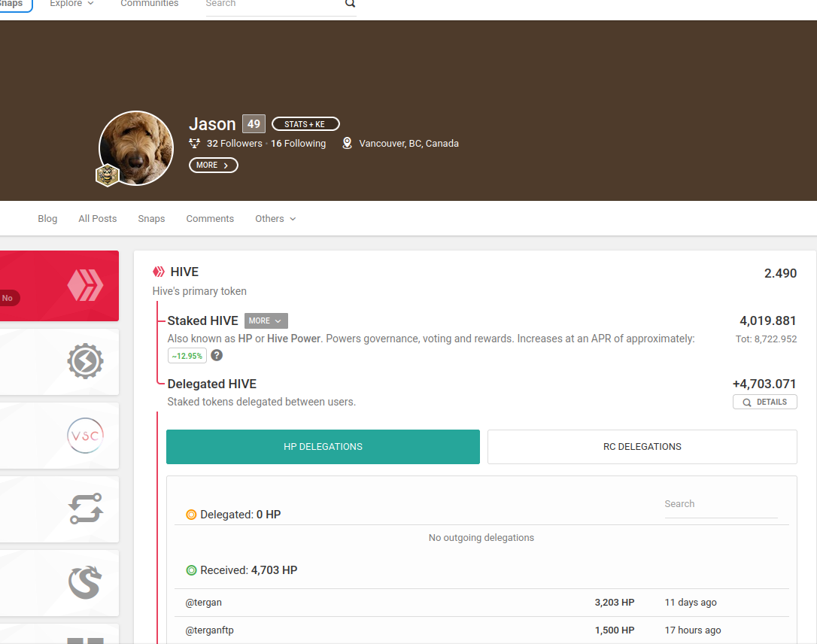Switch to the Blog tab
The height and width of the screenshot is (644, 817).
(x=47, y=219)
